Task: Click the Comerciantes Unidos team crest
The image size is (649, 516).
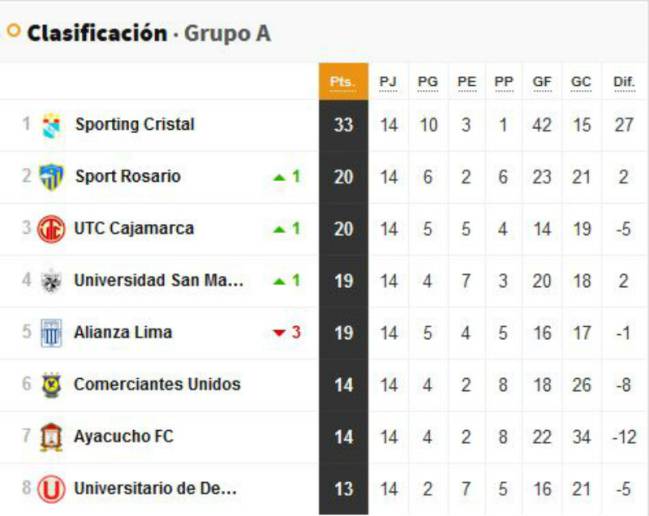Action: point(52,385)
